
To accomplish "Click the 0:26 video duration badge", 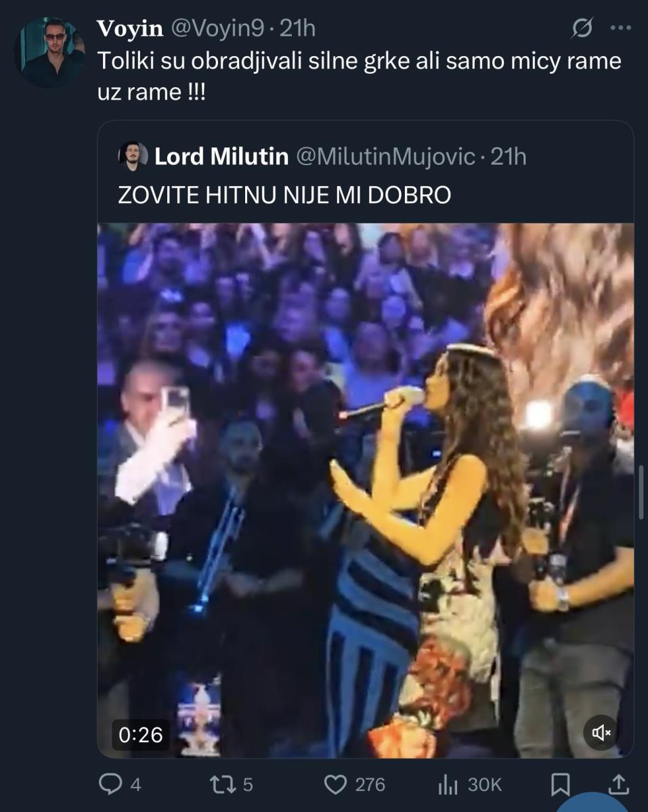I will pyautogui.click(x=141, y=734).
